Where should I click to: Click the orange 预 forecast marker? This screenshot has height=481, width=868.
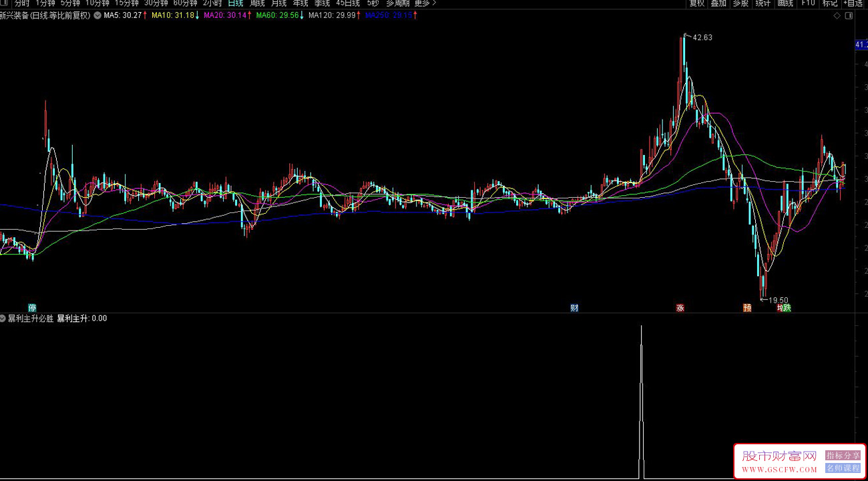pos(747,308)
